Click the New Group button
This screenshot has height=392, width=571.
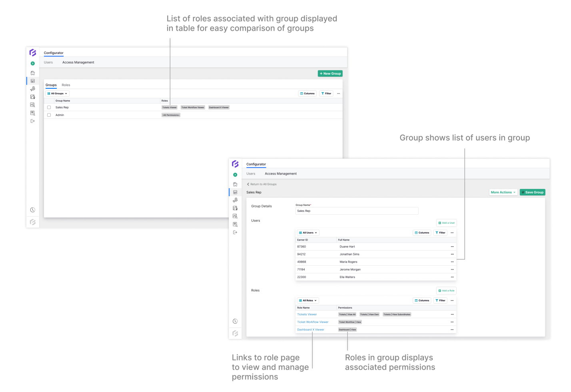[x=330, y=74]
